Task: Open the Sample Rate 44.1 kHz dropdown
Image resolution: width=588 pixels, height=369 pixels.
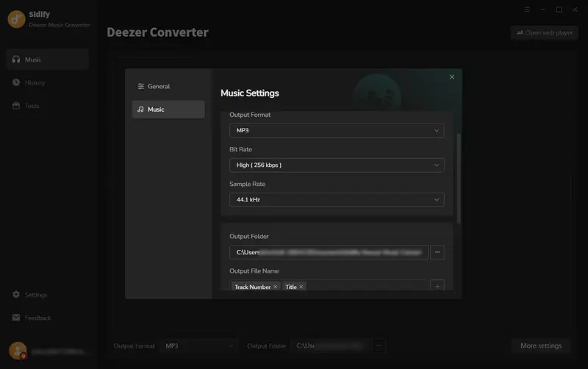Action: 337,200
